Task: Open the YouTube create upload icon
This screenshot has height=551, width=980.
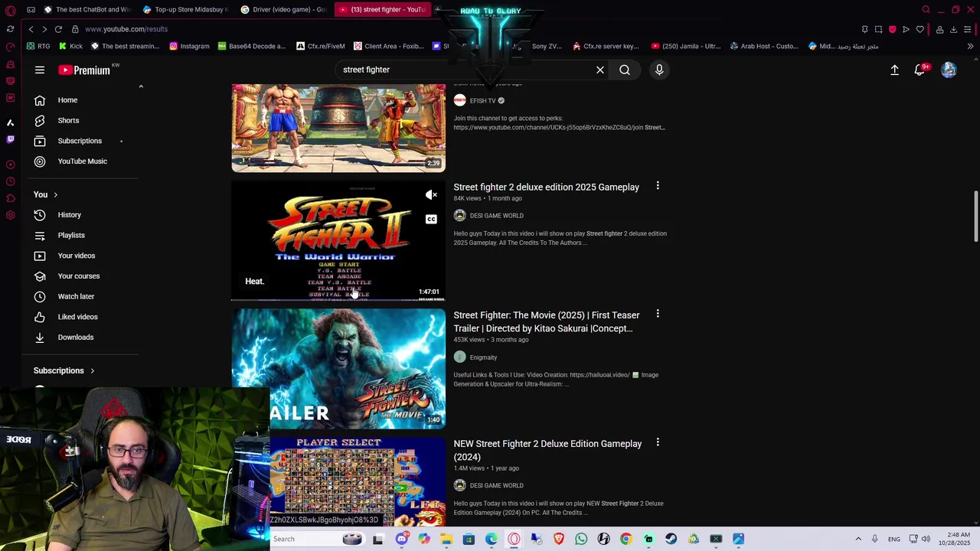Action: [x=894, y=70]
